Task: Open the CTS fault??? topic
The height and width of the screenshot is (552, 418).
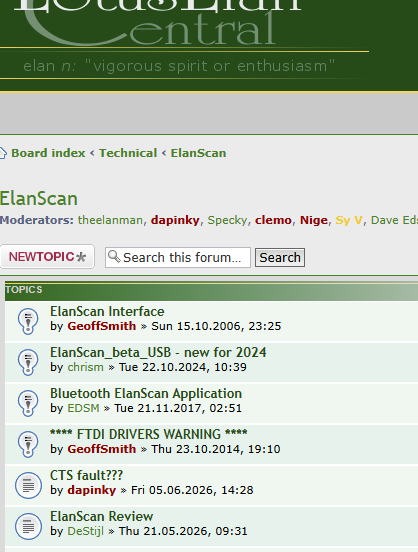Action: [86, 476]
